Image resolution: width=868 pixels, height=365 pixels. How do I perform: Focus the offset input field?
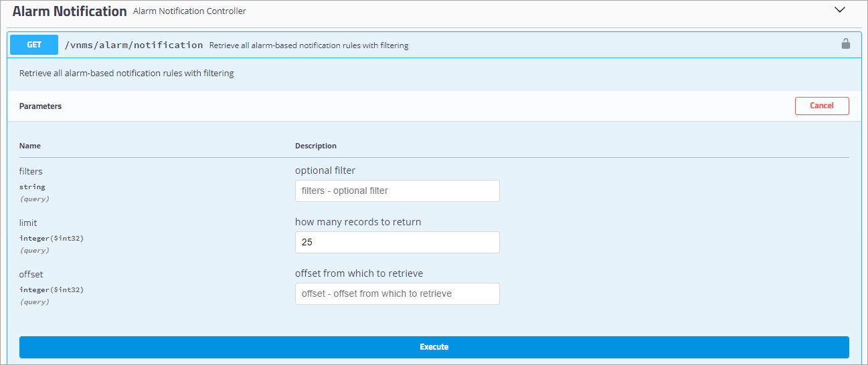[x=397, y=293]
